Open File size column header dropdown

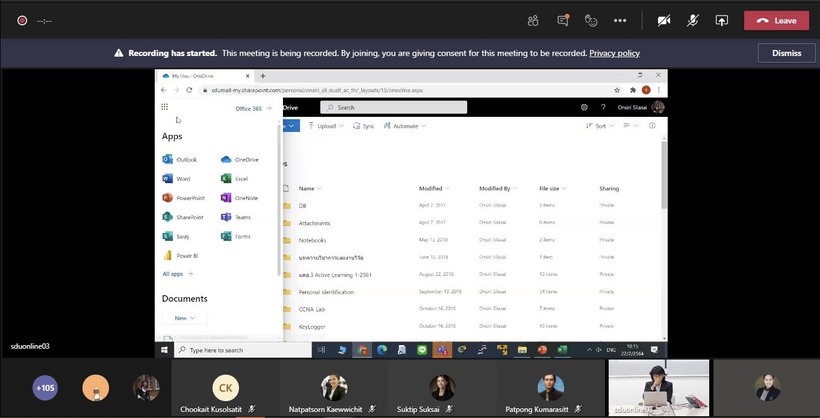pyautogui.click(x=553, y=188)
